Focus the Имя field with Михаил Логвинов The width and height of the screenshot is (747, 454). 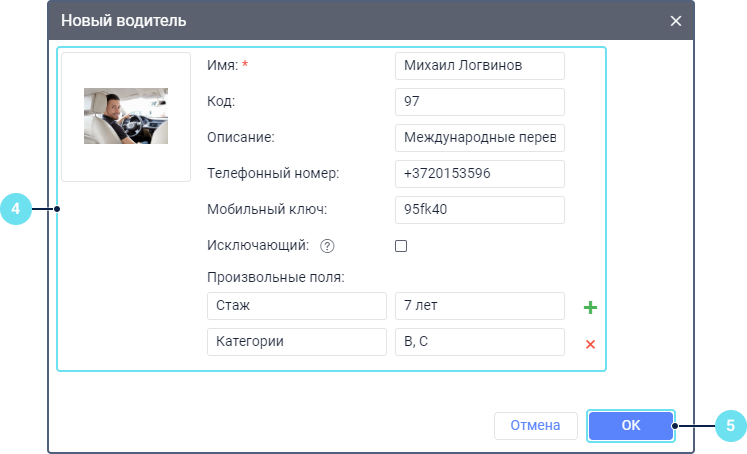[480, 66]
